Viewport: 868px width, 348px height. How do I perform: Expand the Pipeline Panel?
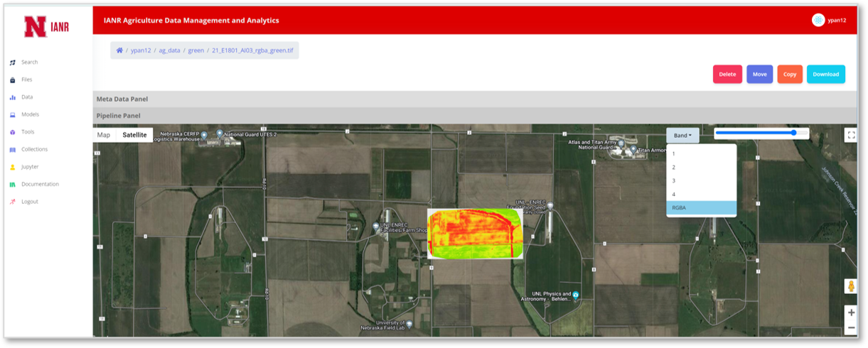tap(475, 115)
